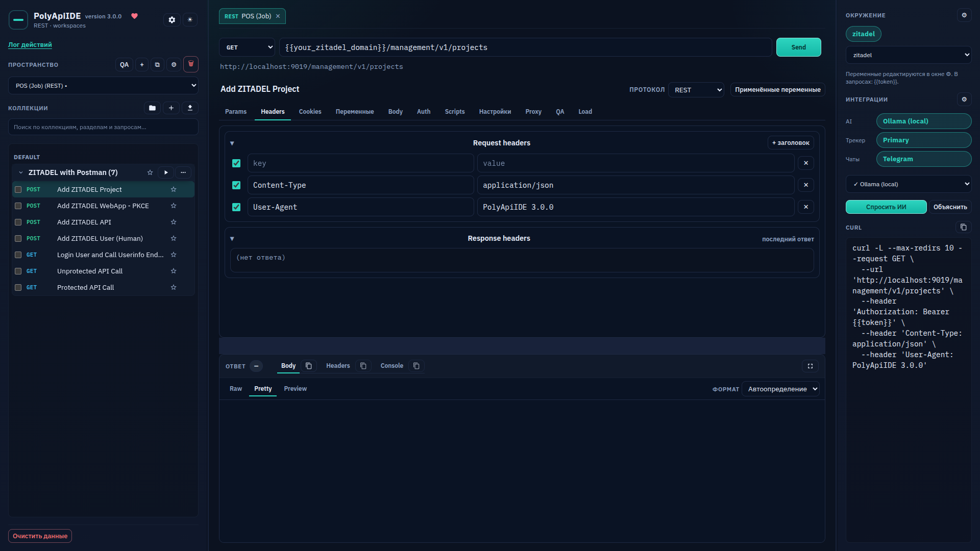980x551 pixels.
Task: Run ZITADEL with Postman collection play icon
Action: click(x=166, y=172)
